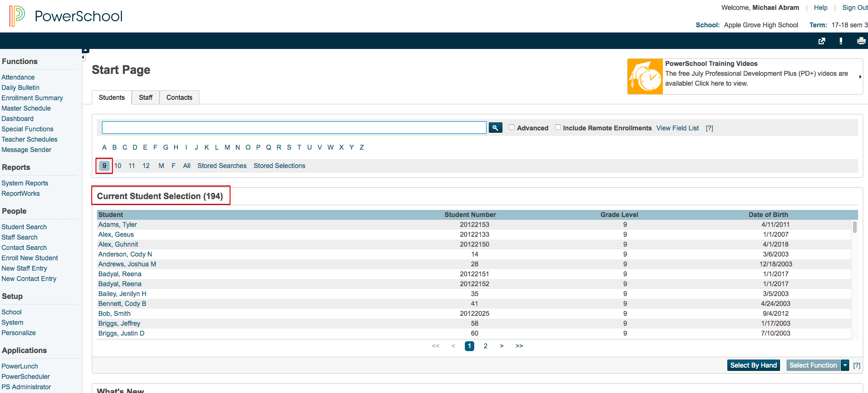The height and width of the screenshot is (393, 868).
Task: Click the print page icon
Action: coord(861,41)
